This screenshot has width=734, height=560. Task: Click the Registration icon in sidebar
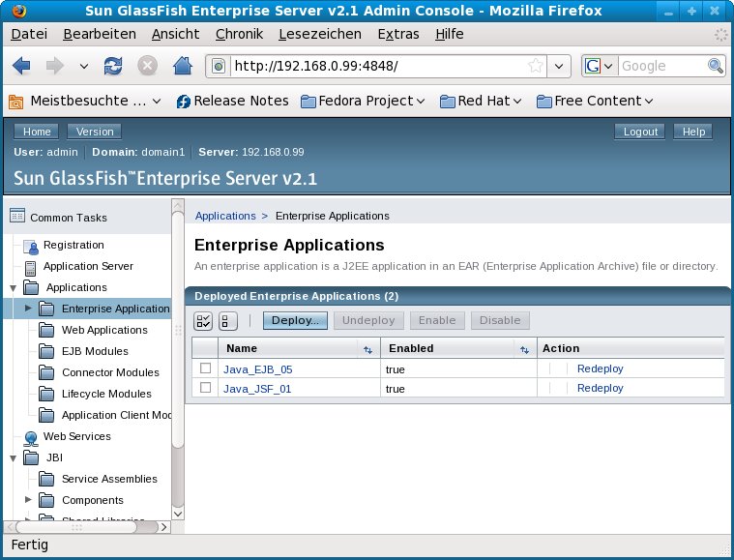[x=31, y=246]
